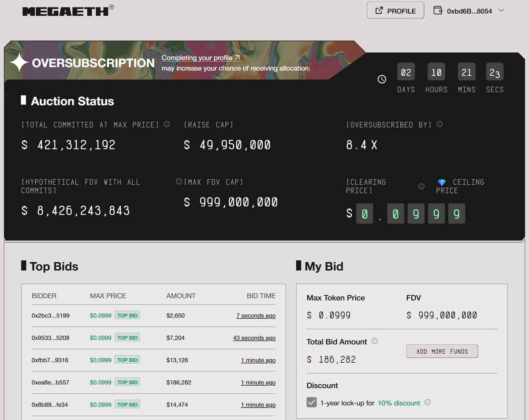Click the countdown clock icon
This screenshot has width=529, height=420.
(382, 79)
